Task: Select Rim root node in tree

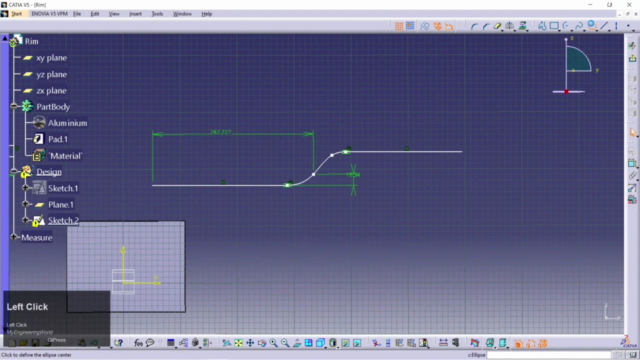Action: point(31,41)
